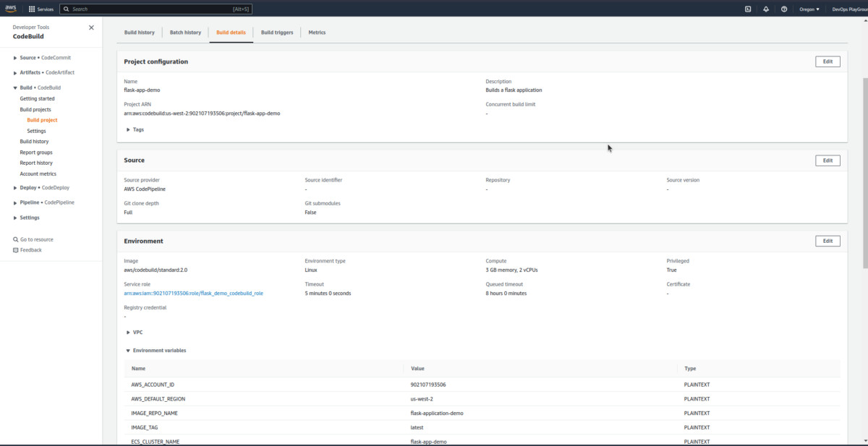Viewport: 868px width, 446px height.
Task: Close the CodeBuild side navigation panel
Action: click(x=91, y=27)
